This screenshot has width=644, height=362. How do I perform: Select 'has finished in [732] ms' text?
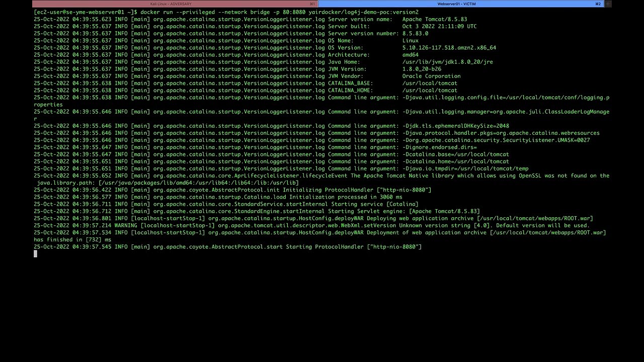point(72,240)
